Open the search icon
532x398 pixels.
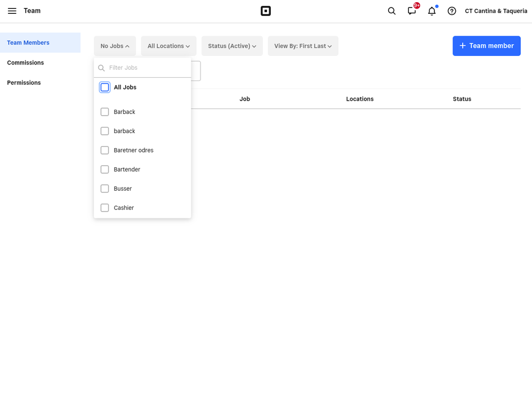[392, 11]
